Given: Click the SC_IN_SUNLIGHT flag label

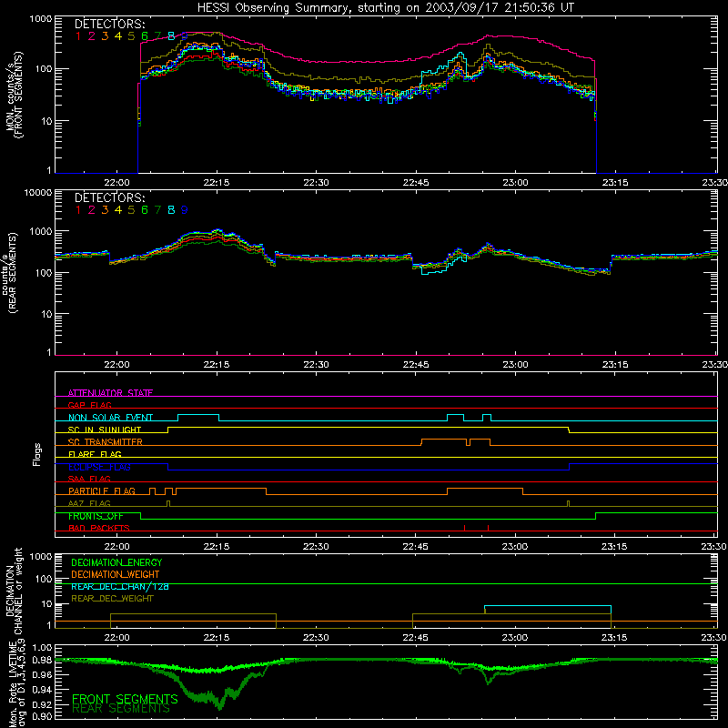Looking at the screenshot, I should point(105,430).
